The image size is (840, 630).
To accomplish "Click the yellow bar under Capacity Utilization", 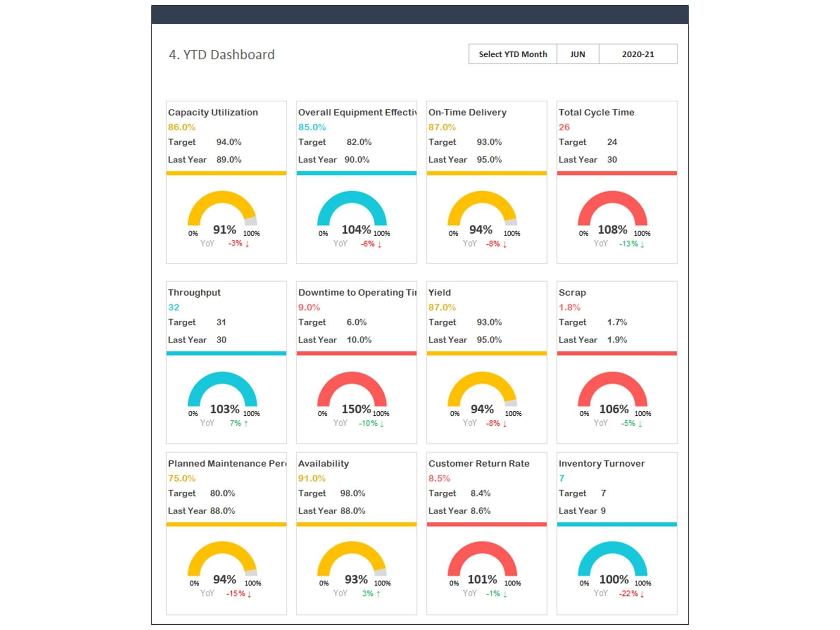I will click(226, 173).
